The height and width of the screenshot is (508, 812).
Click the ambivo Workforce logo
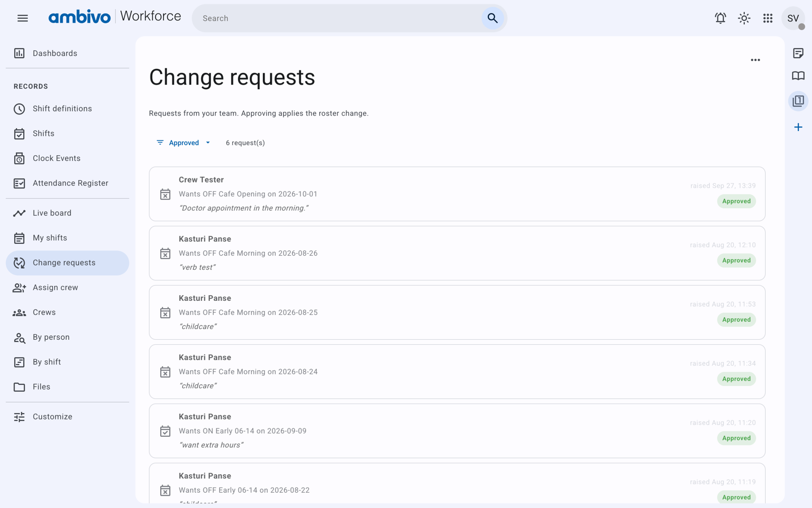coord(114,17)
